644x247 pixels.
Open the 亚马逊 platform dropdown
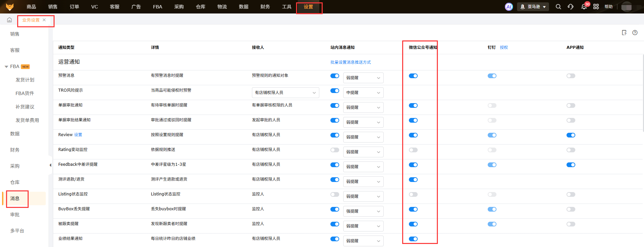(533, 7)
